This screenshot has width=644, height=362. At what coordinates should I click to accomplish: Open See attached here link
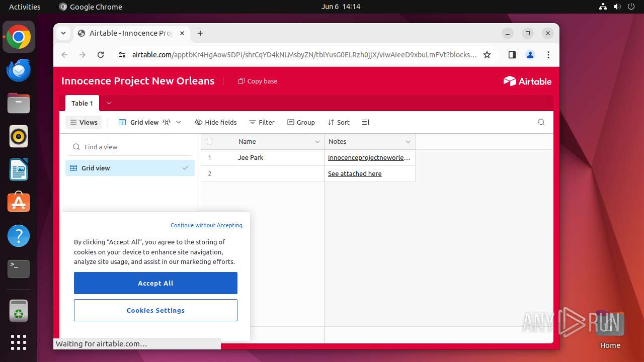tap(355, 173)
